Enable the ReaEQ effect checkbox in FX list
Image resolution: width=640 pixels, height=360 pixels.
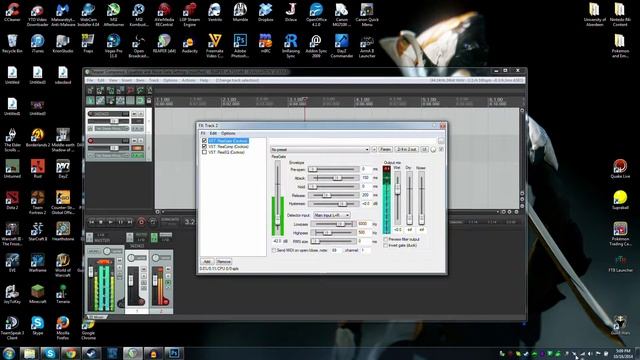tap(204, 152)
